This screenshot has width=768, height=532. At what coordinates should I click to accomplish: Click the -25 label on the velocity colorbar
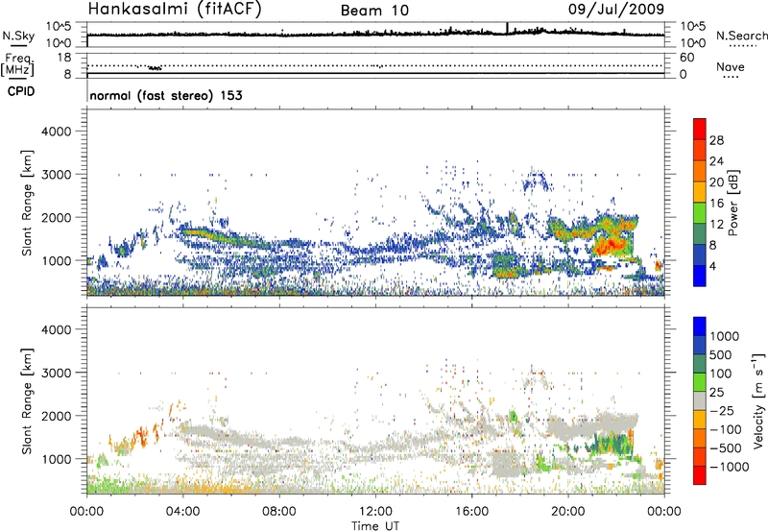[x=722, y=411]
